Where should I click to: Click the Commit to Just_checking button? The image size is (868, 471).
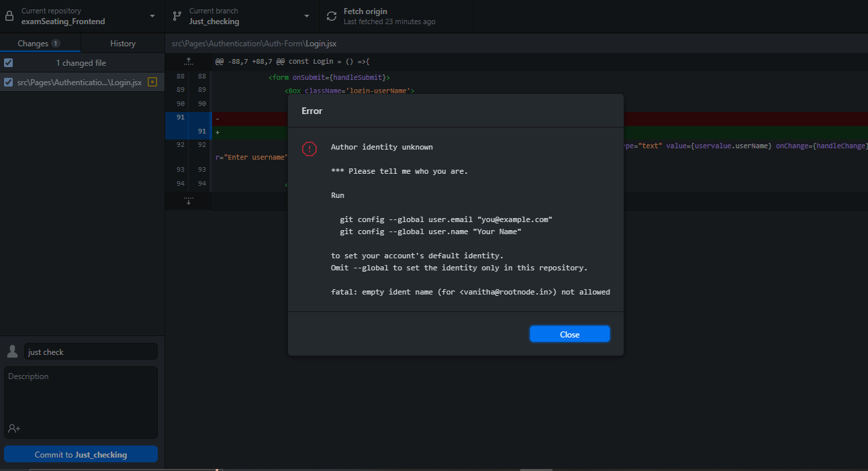coord(81,454)
